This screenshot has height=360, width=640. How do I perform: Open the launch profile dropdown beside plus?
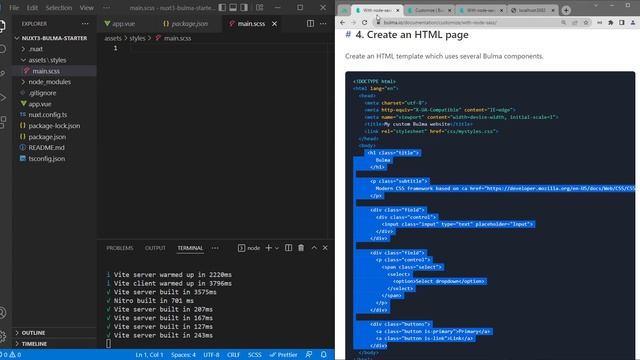click(277, 248)
